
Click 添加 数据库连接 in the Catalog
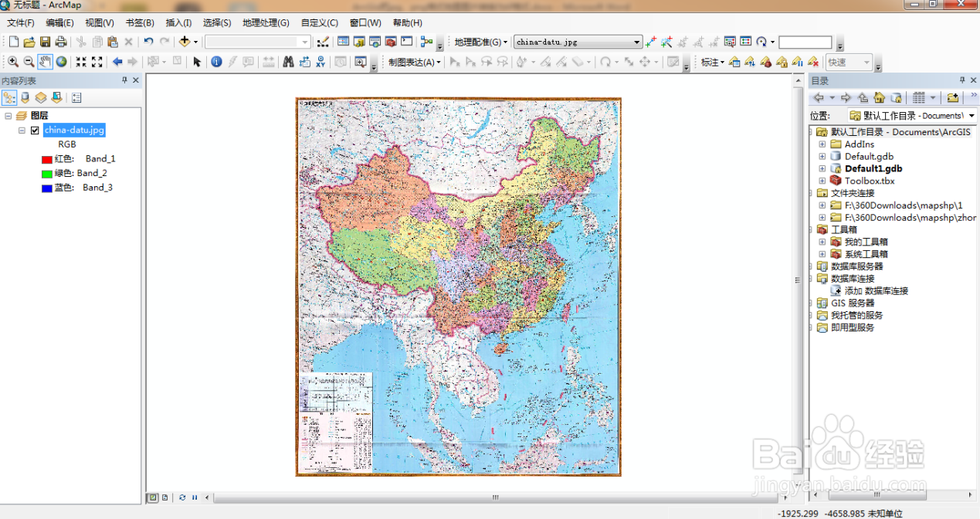[877, 291]
